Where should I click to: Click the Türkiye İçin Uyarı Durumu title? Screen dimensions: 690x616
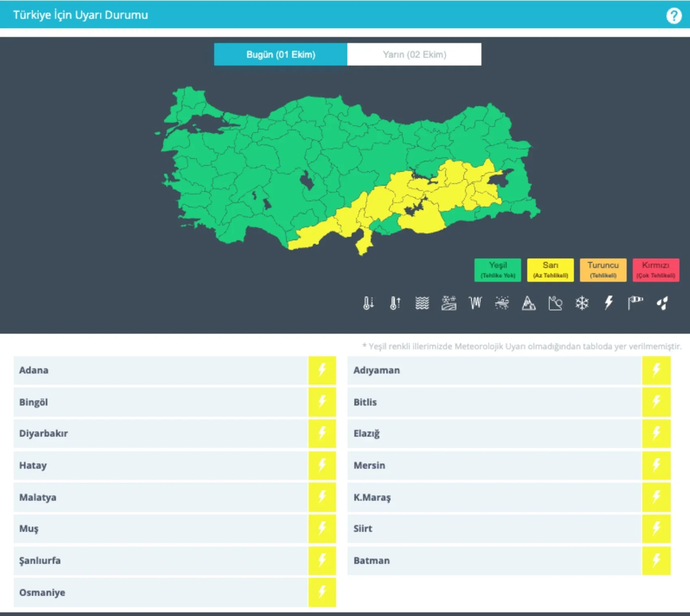pyautogui.click(x=80, y=15)
